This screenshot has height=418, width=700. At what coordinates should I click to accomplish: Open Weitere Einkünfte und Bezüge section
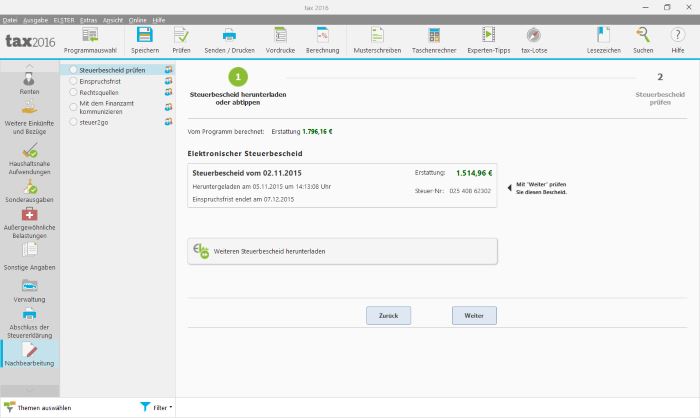29,117
